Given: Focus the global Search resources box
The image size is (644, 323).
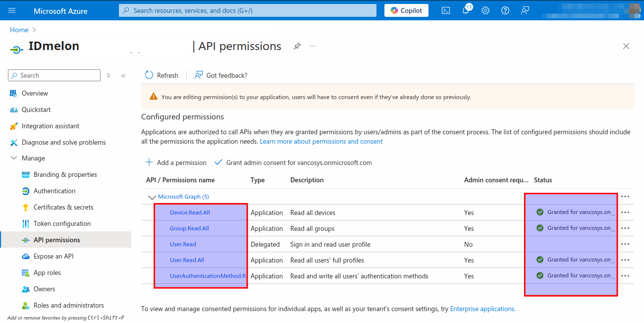Looking at the screenshot, I should coord(248,10).
